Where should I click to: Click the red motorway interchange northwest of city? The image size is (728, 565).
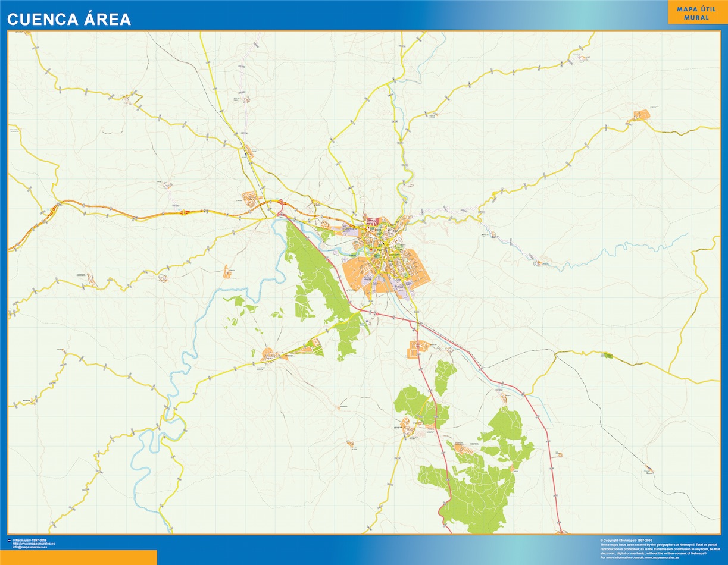tap(187, 212)
